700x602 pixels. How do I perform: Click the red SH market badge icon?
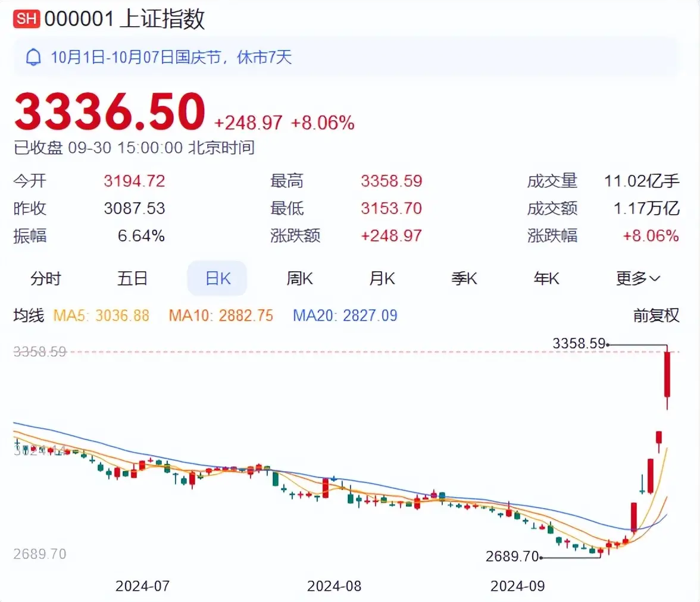pyautogui.click(x=27, y=19)
